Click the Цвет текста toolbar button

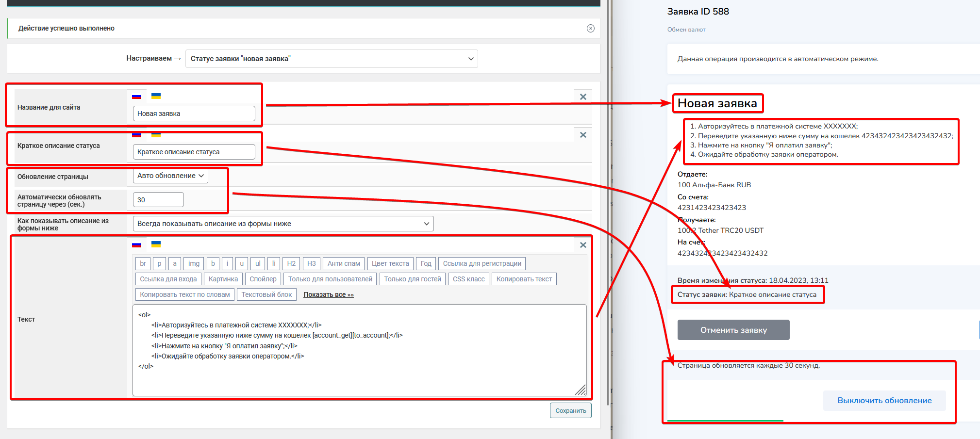(390, 263)
